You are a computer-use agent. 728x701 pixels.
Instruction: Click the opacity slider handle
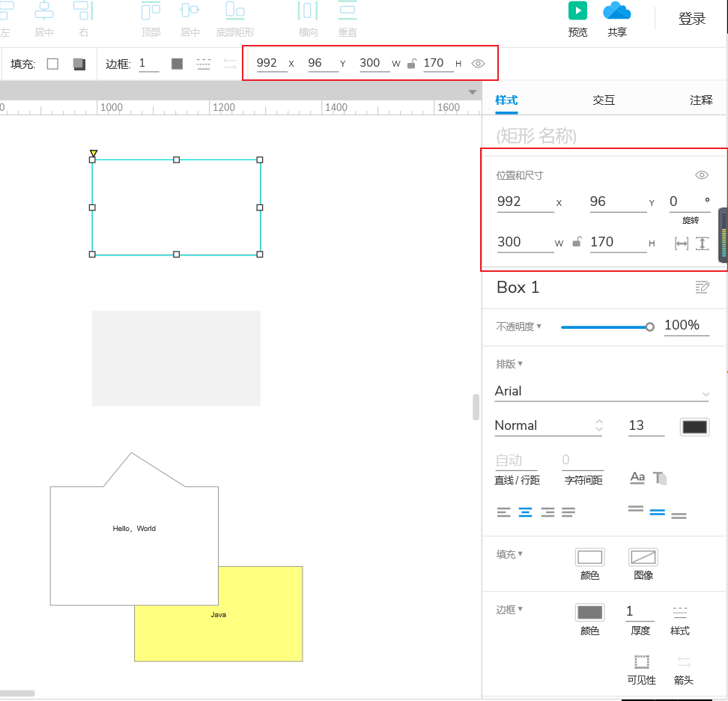click(x=649, y=327)
